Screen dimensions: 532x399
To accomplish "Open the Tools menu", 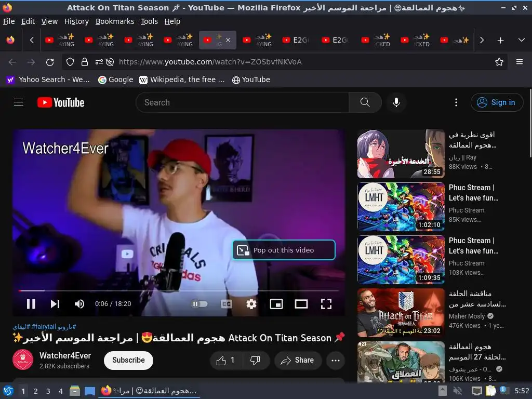I will (149, 21).
